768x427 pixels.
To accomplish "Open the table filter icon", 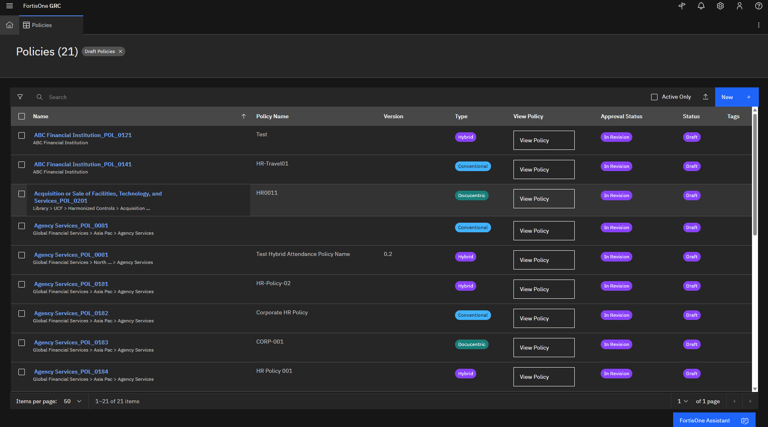I will click(20, 97).
